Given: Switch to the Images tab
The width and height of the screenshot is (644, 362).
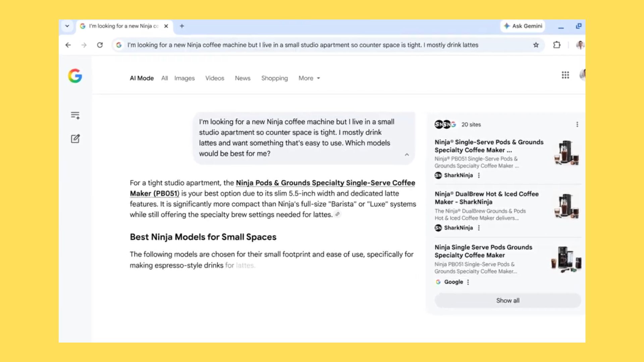Looking at the screenshot, I should point(184,78).
